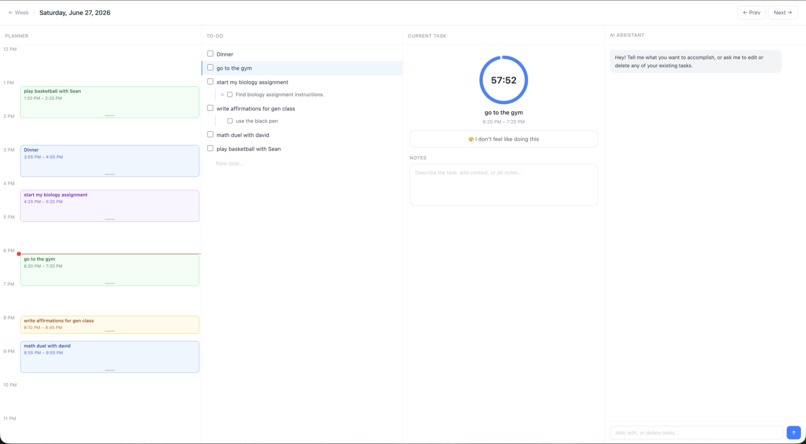Open the start my biology assignment planner event
The height and width of the screenshot is (444, 806).
(x=109, y=206)
